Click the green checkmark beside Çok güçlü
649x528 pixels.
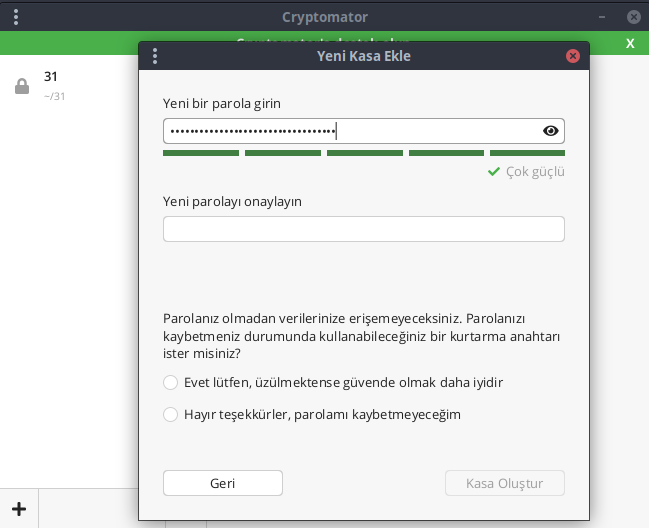pos(494,172)
